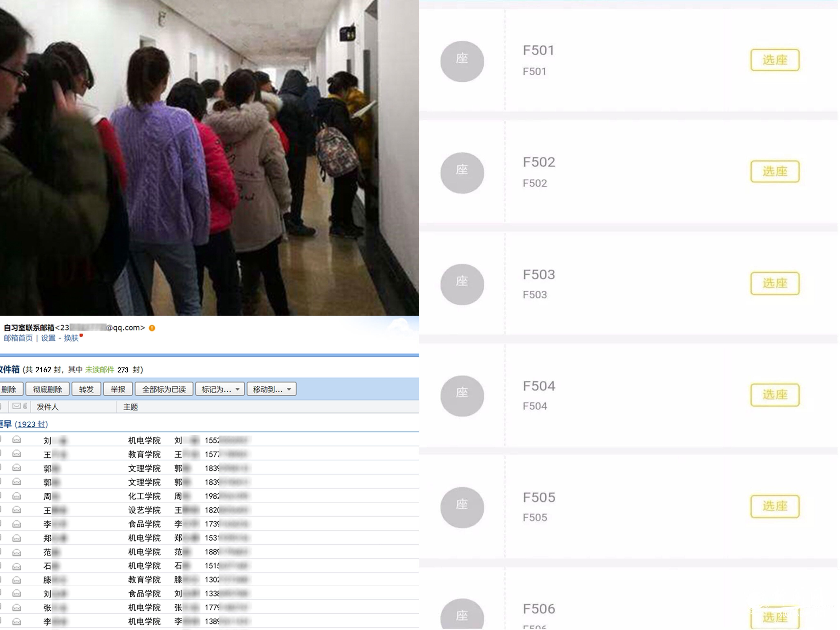Sort by the 主题 column header
Image resolution: width=840 pixels, height=630 pixels.
coord(130,407)
